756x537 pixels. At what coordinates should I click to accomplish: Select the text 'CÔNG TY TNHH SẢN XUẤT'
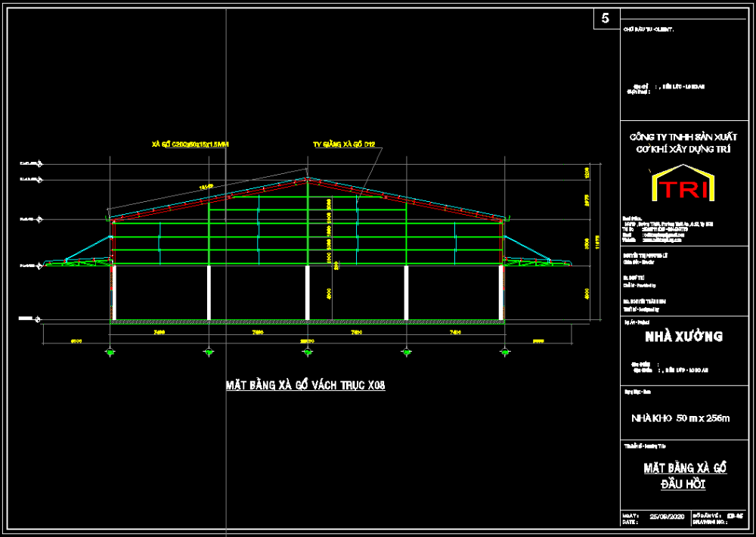click(683, 138)
